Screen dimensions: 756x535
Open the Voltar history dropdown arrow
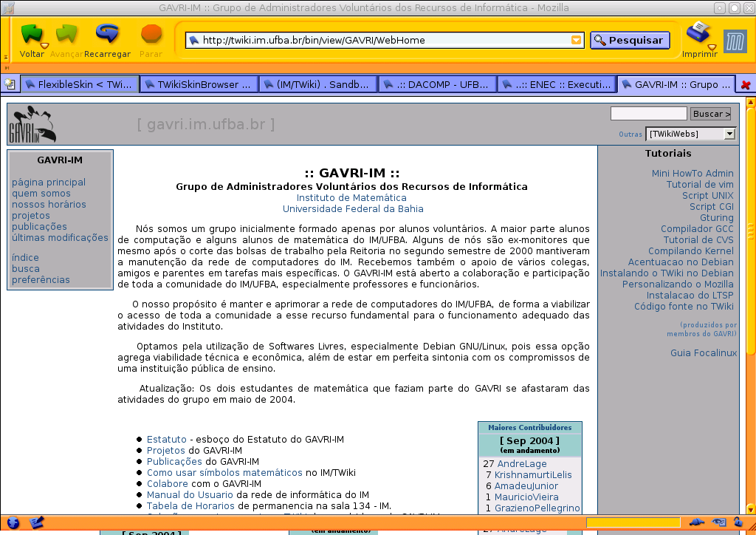point(45,46)
